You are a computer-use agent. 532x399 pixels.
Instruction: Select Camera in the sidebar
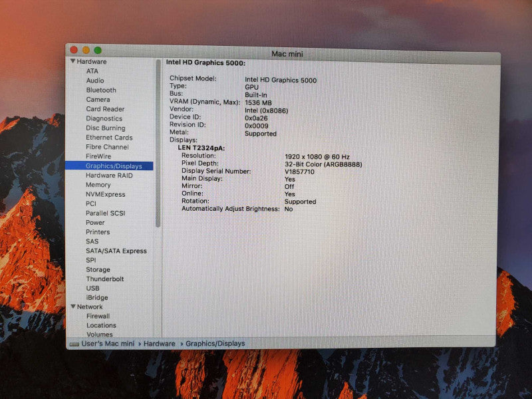click(x=98, y=99)
